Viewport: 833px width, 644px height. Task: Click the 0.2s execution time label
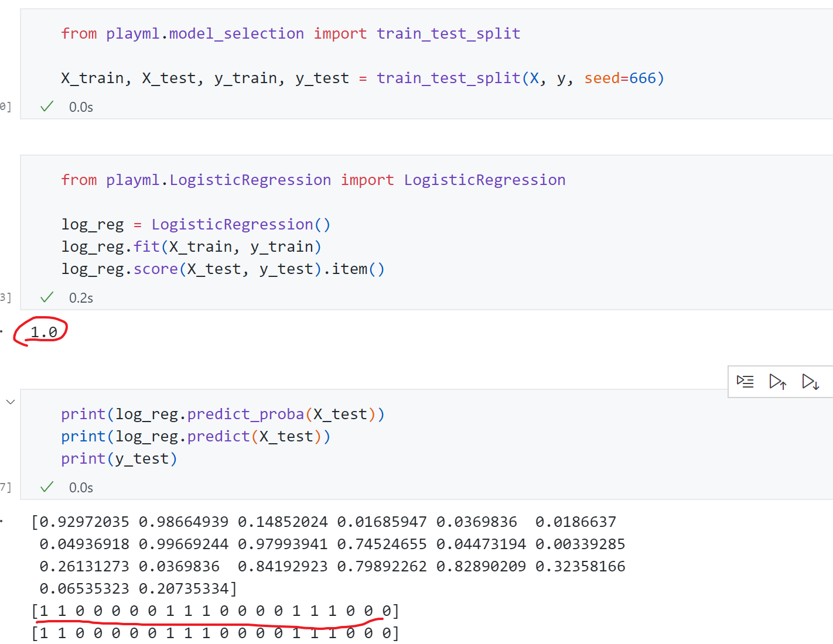pos(81,298)
